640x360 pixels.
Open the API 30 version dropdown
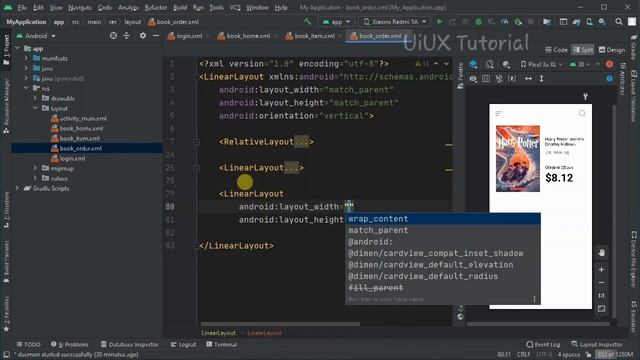click(x=580, y=64)
